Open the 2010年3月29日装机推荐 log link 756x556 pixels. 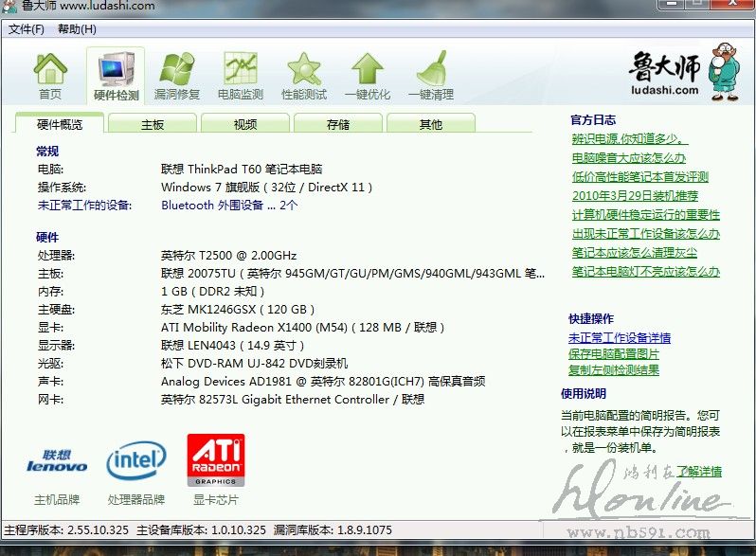(x=635, y=196)
